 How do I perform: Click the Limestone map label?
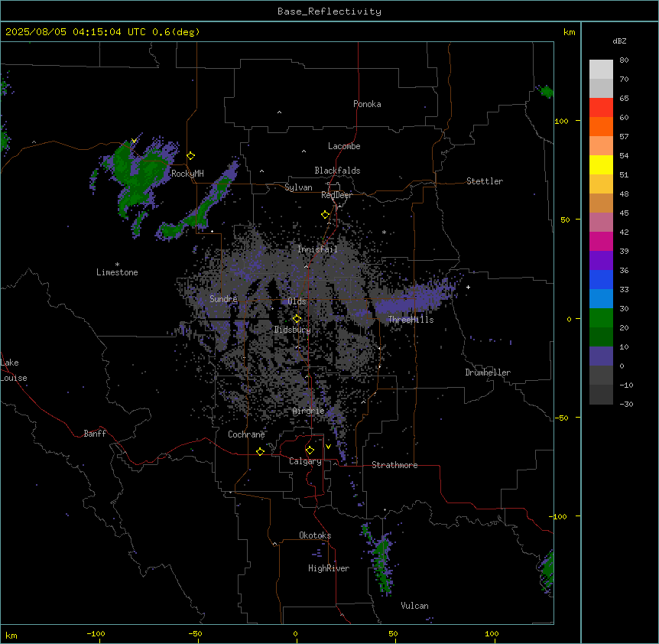(x=117, y=272)
